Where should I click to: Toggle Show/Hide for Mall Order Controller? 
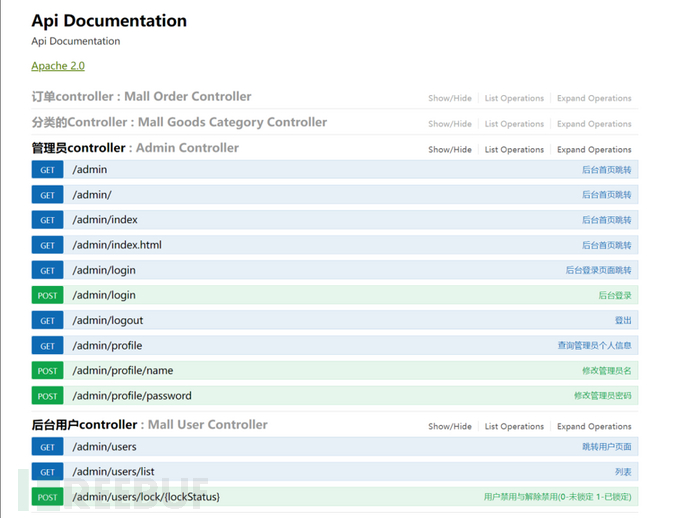[x=450, y=99]
